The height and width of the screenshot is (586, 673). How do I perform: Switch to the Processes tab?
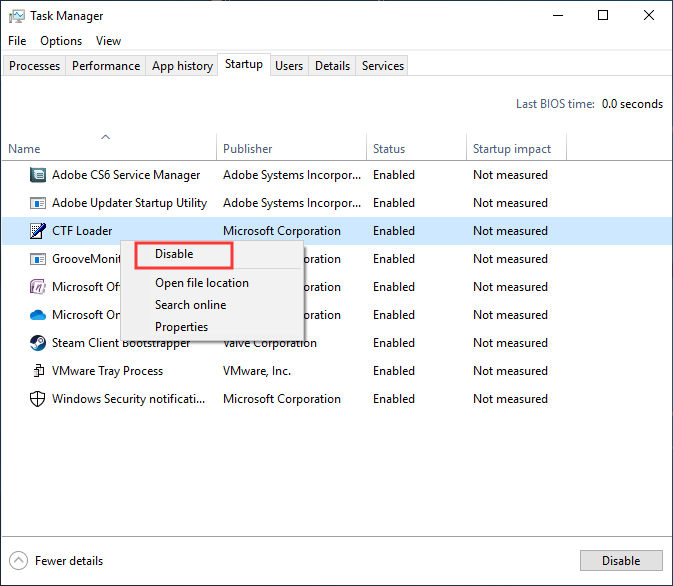pyautogui.click(x=34, y=66)
